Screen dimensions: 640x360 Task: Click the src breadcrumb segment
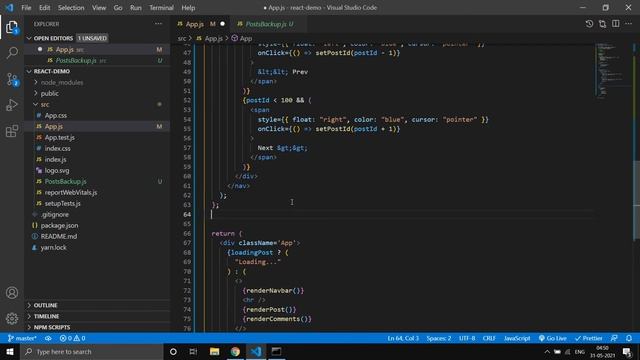182,38
